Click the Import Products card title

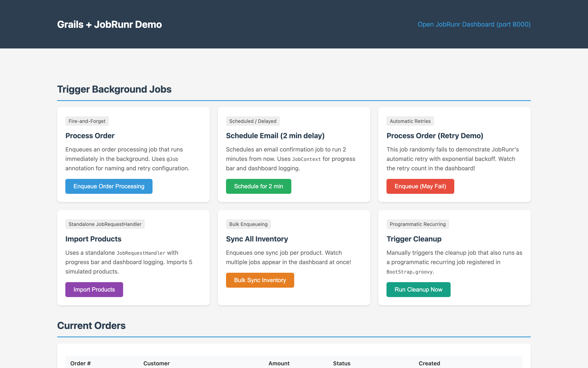(93, 239)
